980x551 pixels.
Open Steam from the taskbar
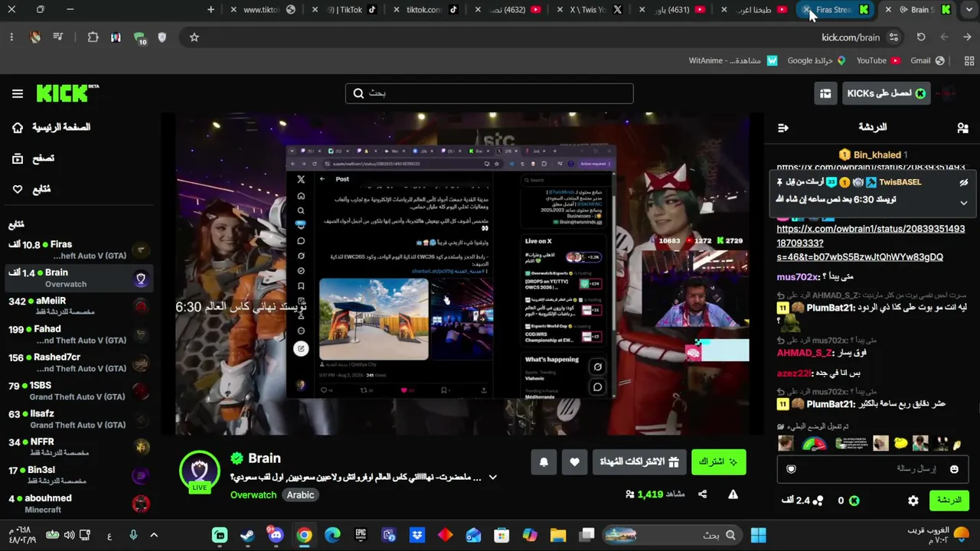click(247, 535)
